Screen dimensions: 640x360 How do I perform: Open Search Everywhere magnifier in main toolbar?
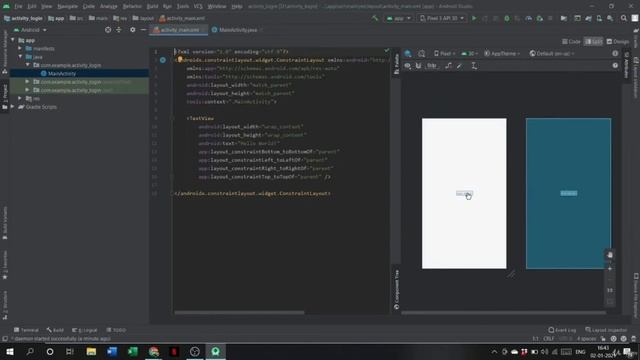624,18
